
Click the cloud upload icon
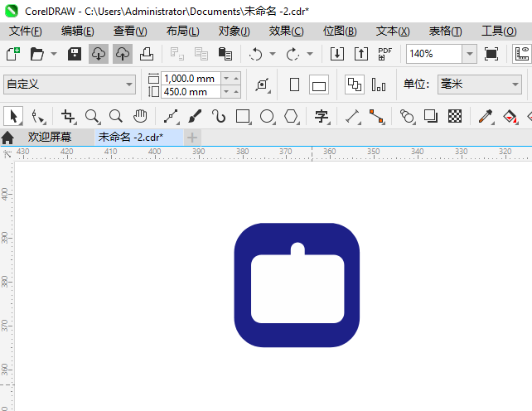coord(123,54)
